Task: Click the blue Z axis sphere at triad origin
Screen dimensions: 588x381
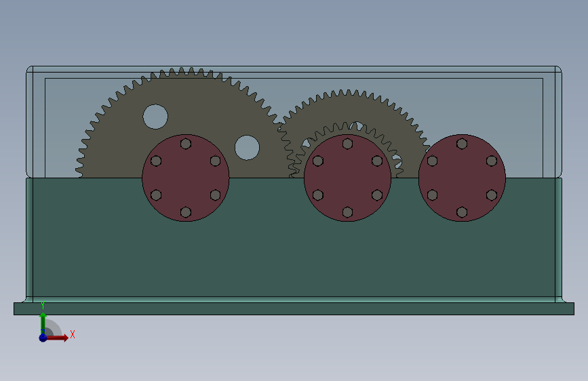Action: pyautogui.click(x=43, y=338)
